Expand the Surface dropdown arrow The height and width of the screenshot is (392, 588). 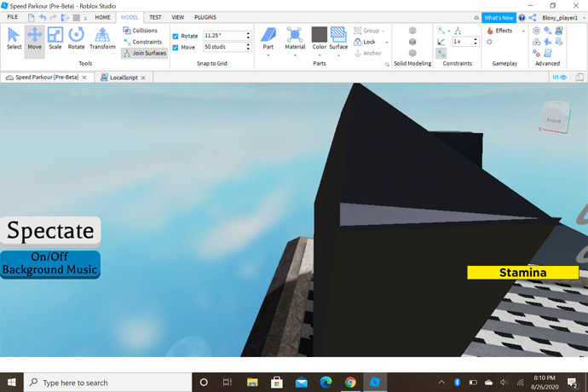pyautogui.click(x=338, y=55)
